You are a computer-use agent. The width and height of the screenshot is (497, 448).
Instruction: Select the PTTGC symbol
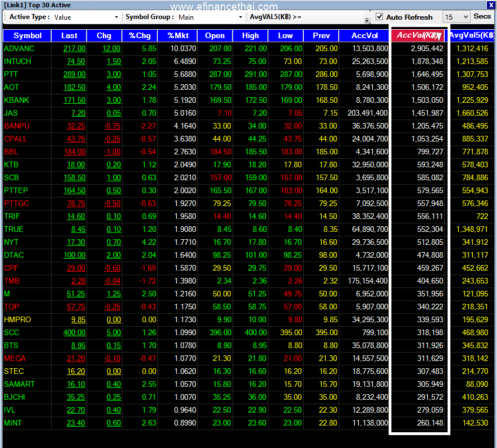16,203
